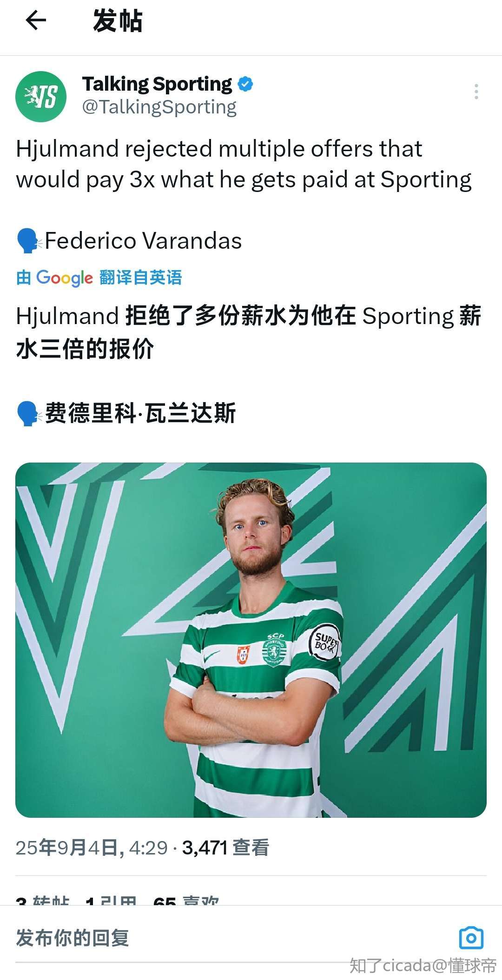Open the Talking Sporting display name
The width and height of the screenshot is (502, 980).
(x=157, y=84)
